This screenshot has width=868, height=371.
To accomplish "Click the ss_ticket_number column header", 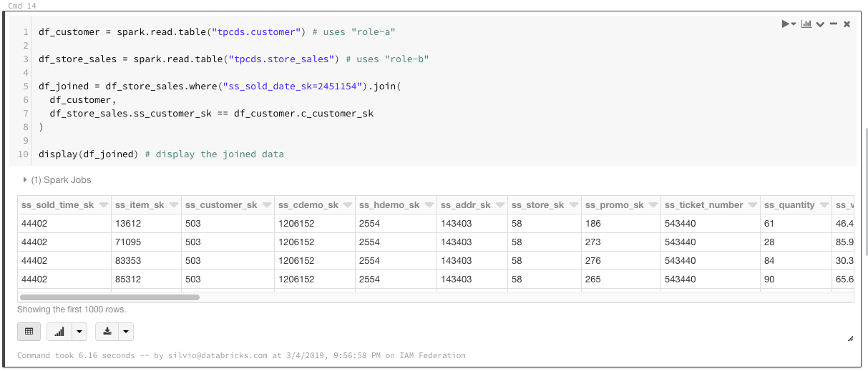I will 703,205.
